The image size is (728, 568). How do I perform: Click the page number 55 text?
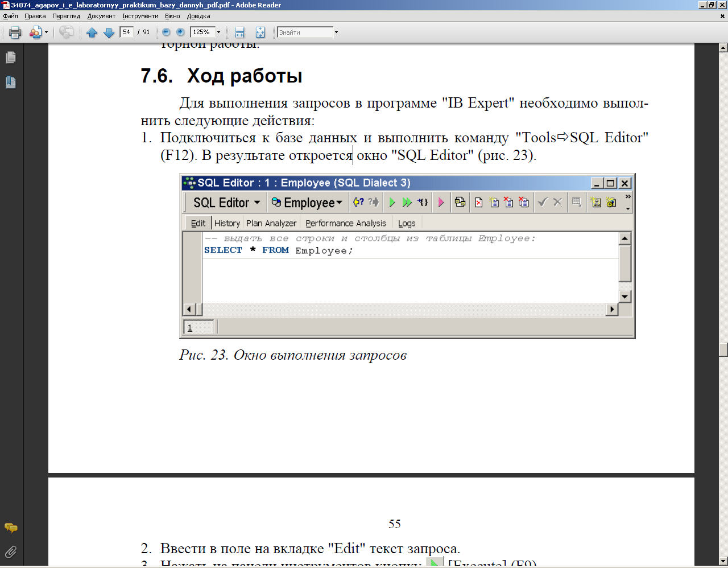(x=395, y=524)
